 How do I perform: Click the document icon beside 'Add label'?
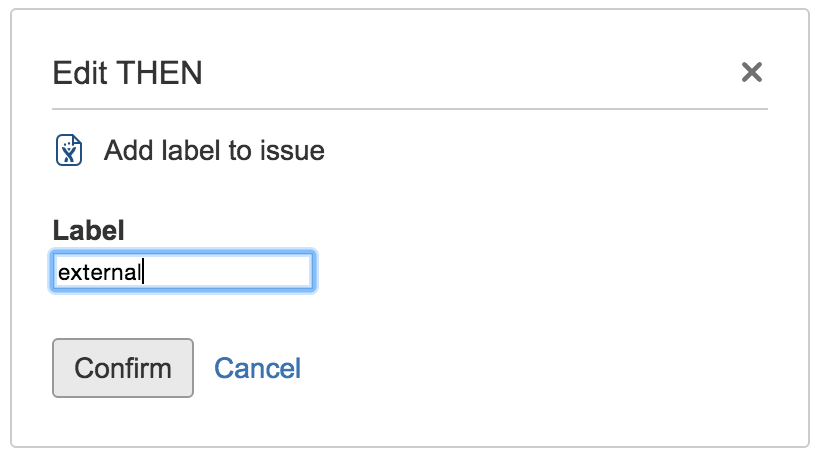coord(69,151)
